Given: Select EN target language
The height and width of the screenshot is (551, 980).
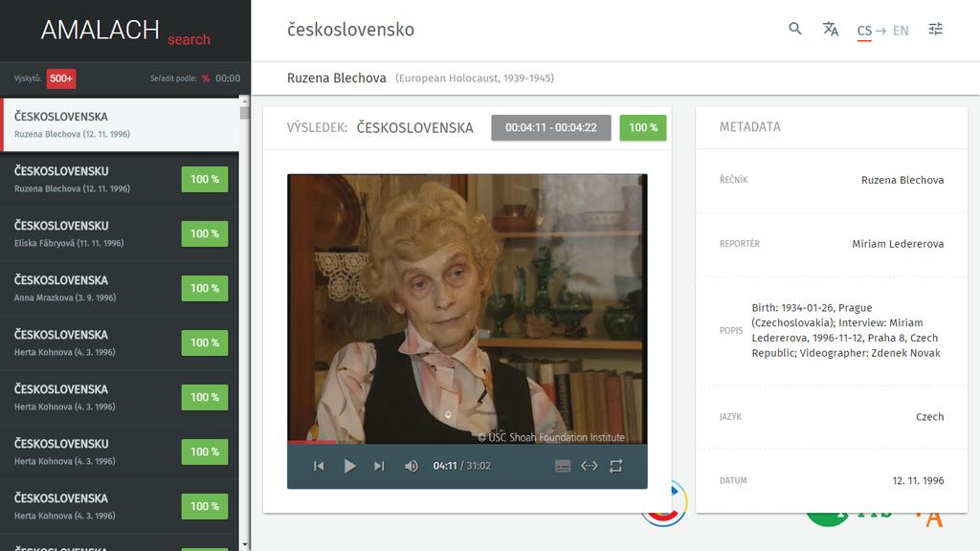Looking at the screenshot, I should pyautogui.click(x=901, y=31).
